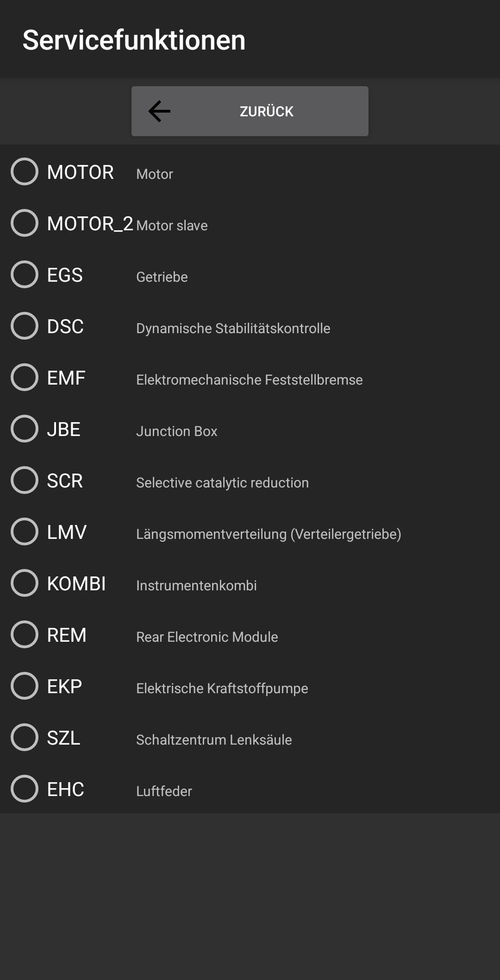Tap the Längsmomentverteilung (Verteilergetriebe) text

(x=269, y=534)
